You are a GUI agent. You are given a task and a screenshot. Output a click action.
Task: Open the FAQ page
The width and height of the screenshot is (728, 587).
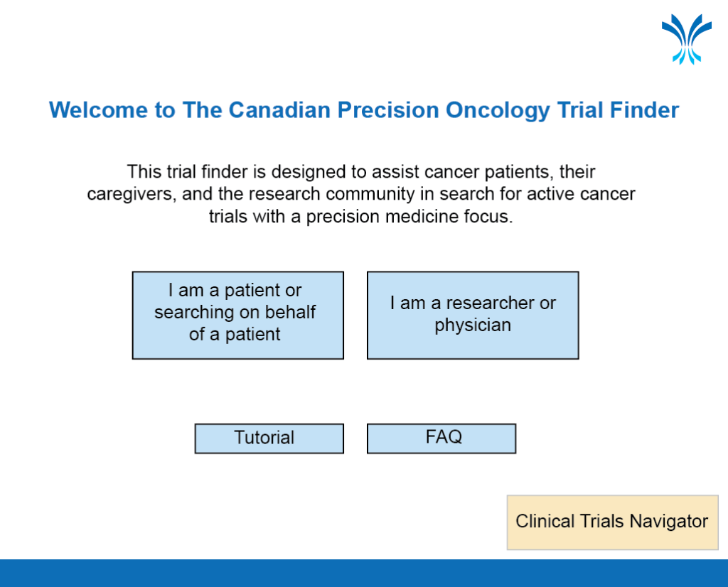click(441, 438)
